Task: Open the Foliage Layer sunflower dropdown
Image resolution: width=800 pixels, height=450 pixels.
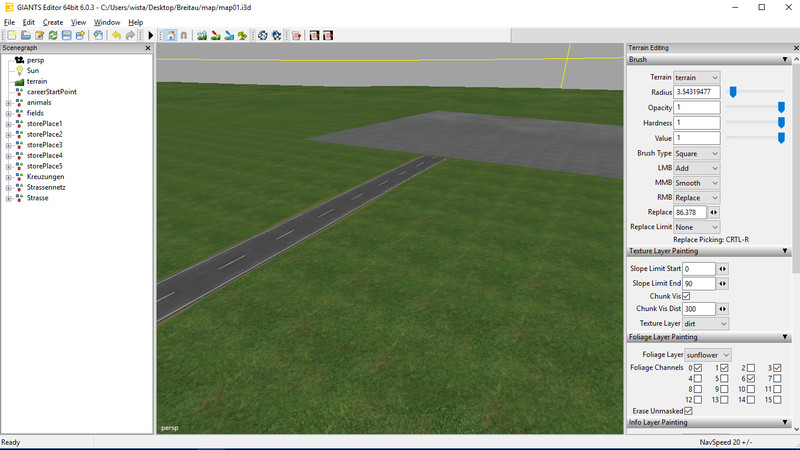Action: 708,355
